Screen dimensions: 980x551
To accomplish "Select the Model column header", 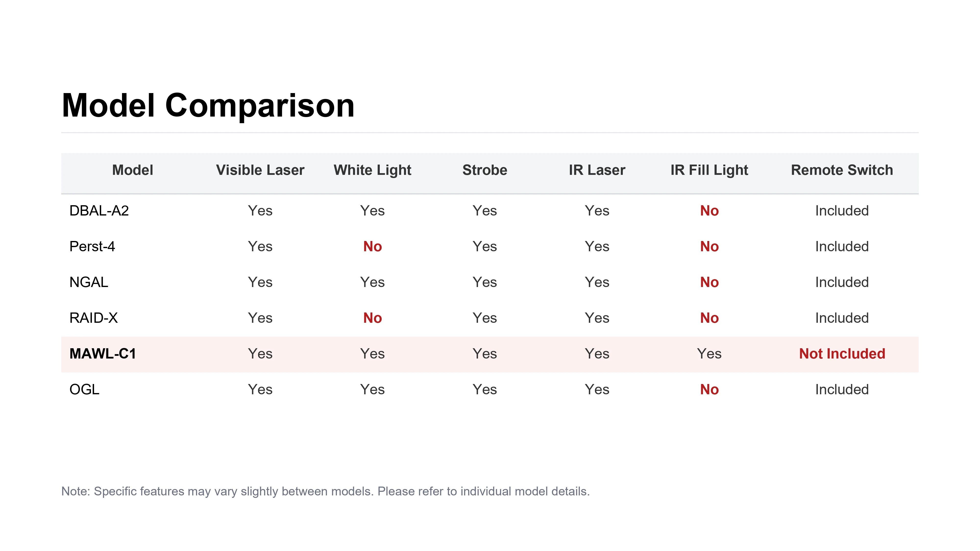I will click(132, 170).
